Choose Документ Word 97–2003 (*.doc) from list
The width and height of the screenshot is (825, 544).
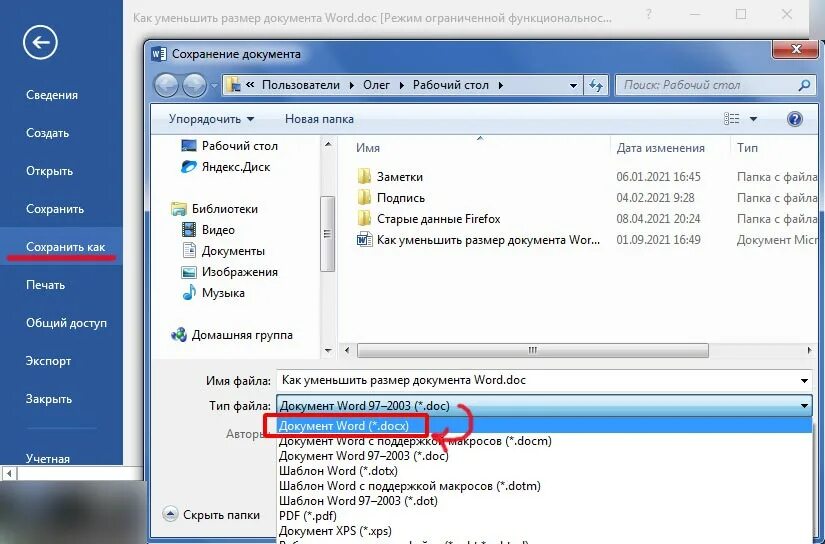coord(544,456)
